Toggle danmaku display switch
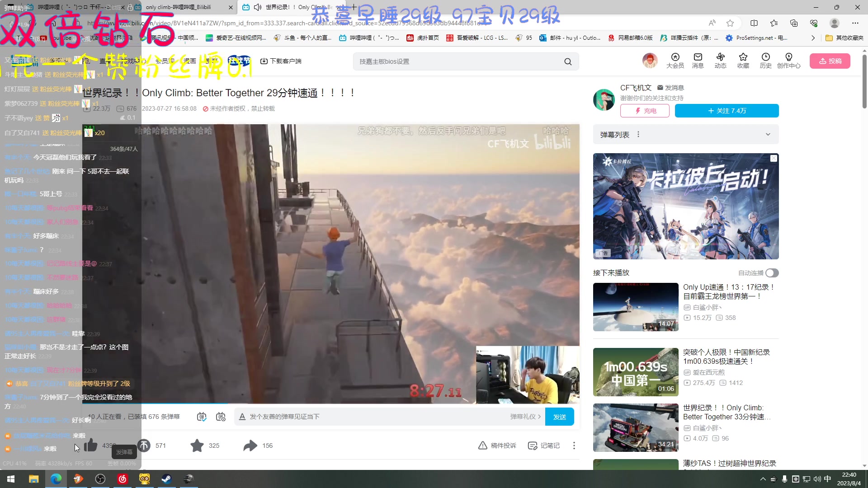 [202, 417]
